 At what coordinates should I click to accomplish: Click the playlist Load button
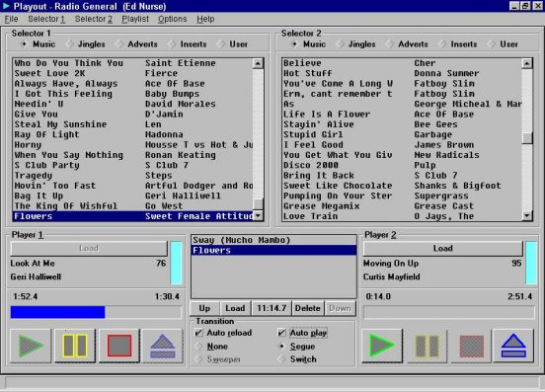click(235, 308)
